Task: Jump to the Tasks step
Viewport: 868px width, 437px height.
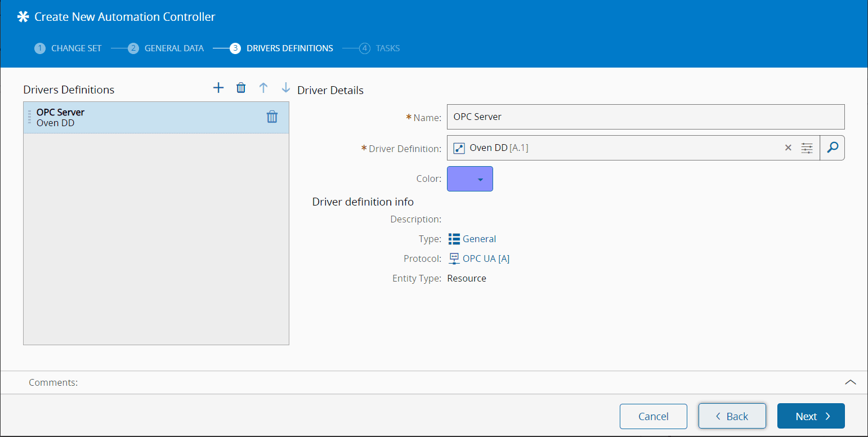Action: click(380, 48)
